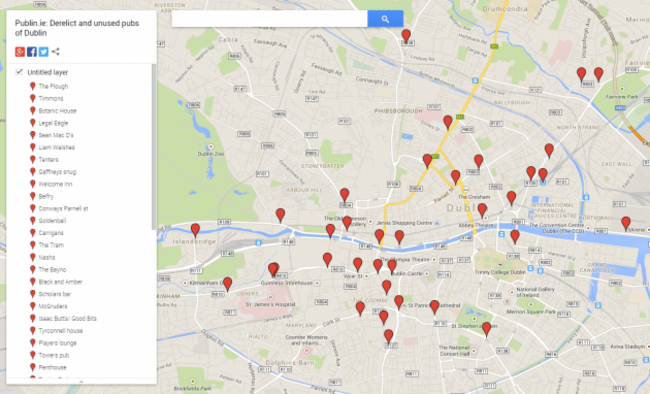This screenshot has width=650, height=394.
Task: Choose Gaffneys snug from the sidebar
Action: pos(57,172)
